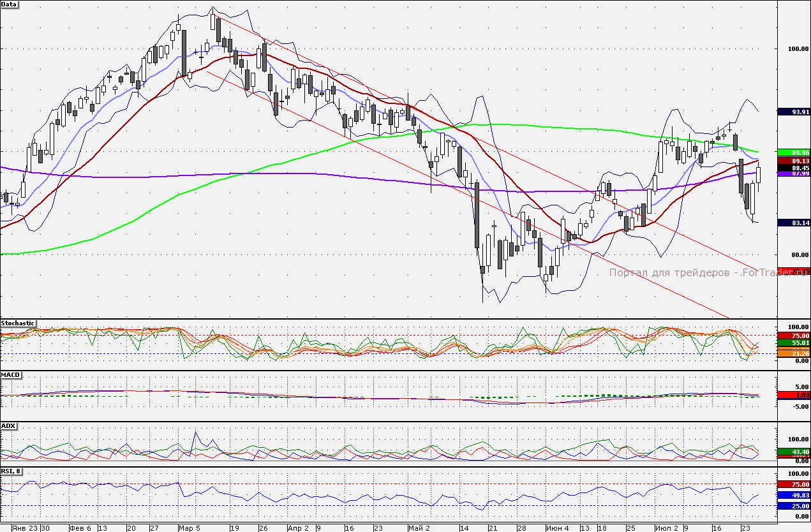Click the '30' date label after Янв 23
811x532 pixels.
coord(45,528)
